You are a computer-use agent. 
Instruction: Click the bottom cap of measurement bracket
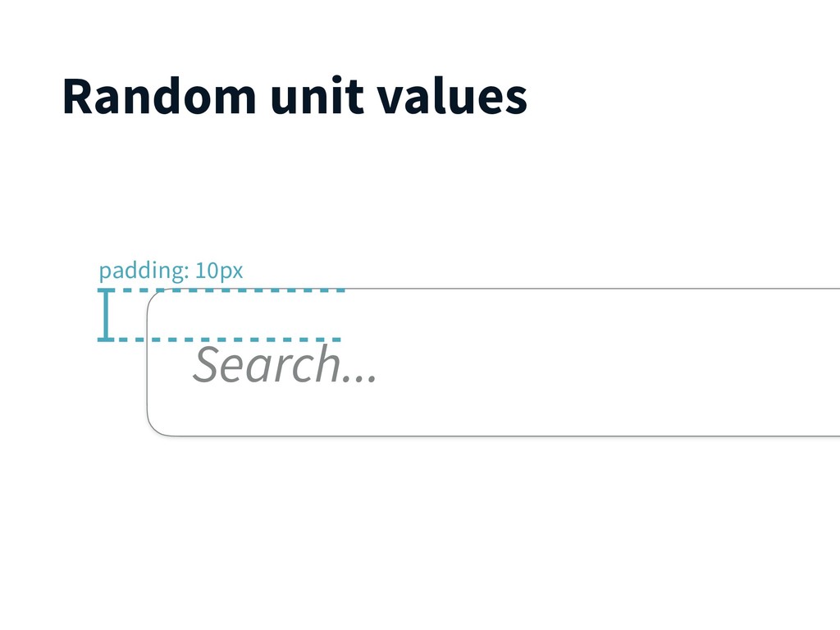[106, 340]
